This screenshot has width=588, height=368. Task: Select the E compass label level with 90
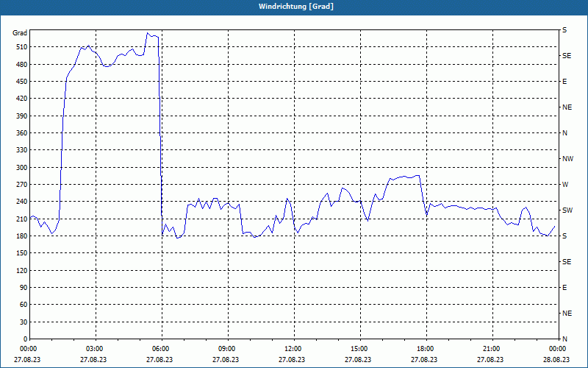click(x=564, y=288)
